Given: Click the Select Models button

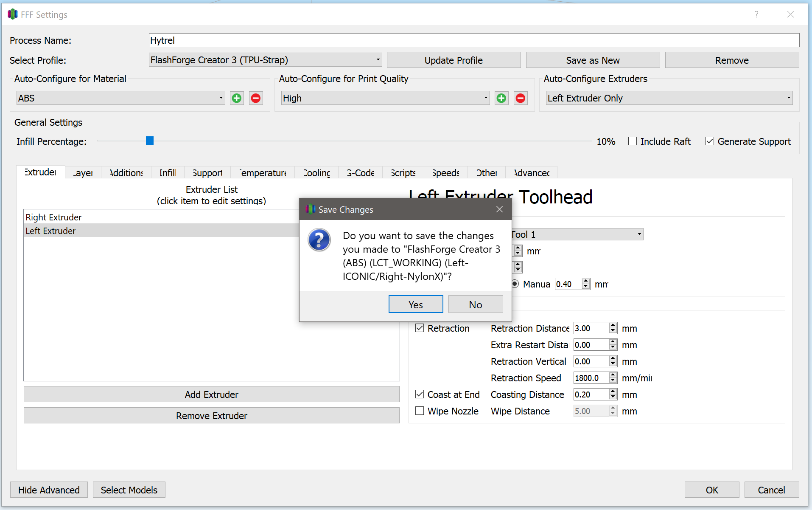Looking at the screenshot, I should pyautogui.click(x=129, y=490).
